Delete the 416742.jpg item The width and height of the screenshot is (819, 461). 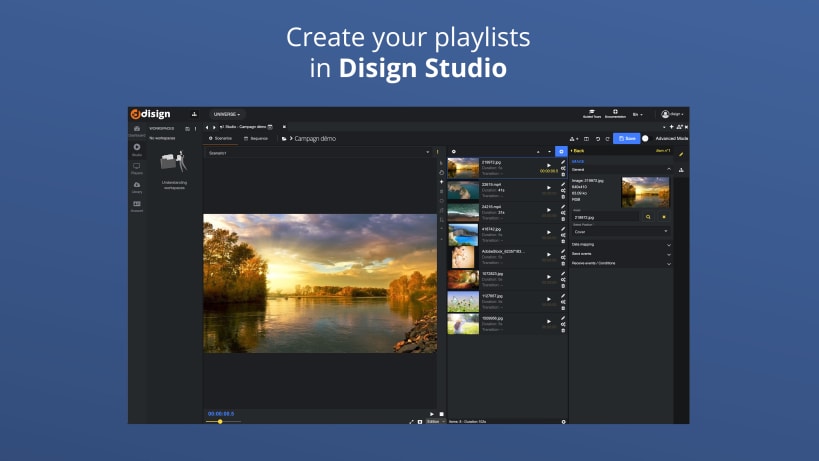click(563, 241)
